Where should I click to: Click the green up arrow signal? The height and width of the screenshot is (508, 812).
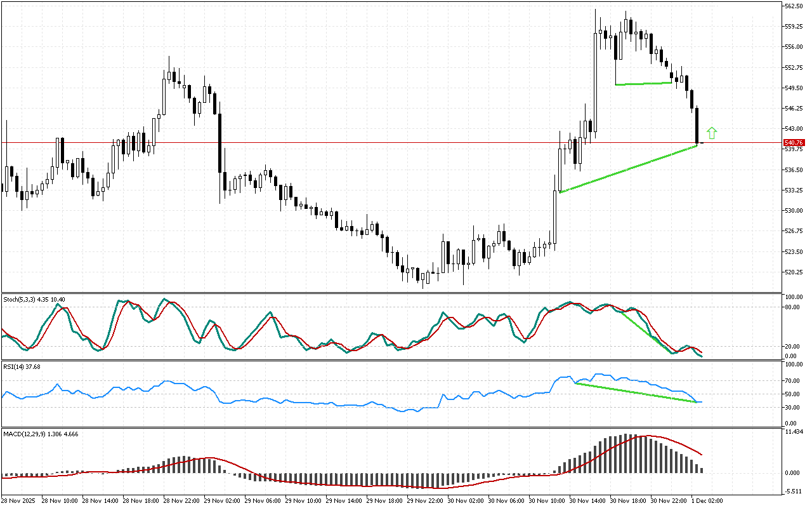(x=712, y=133)
